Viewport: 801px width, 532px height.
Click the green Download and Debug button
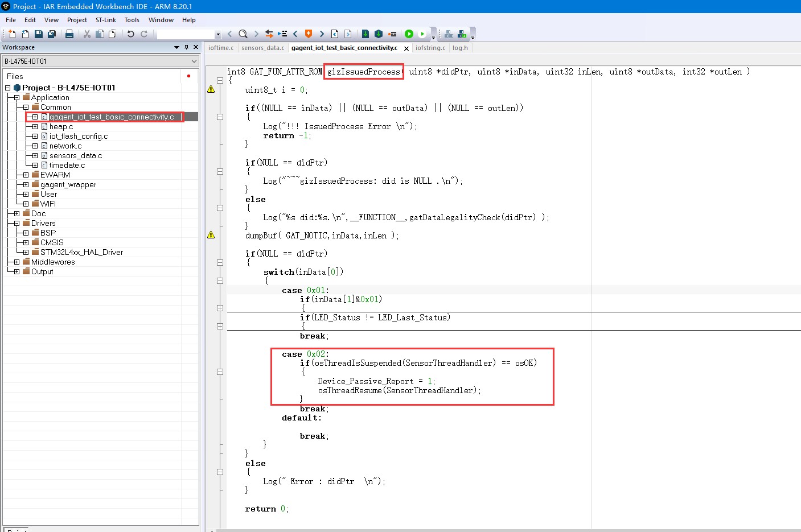point(409,34)
